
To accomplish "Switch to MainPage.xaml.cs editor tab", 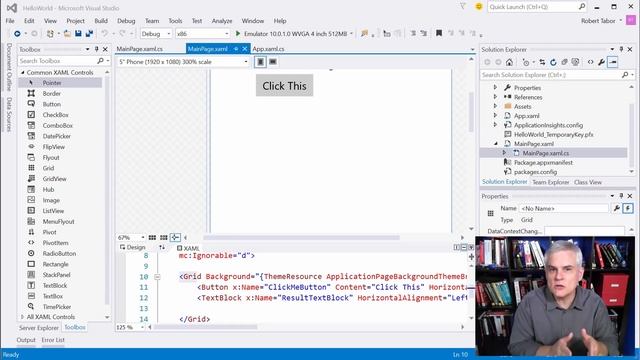I will (x=140, y=49).
